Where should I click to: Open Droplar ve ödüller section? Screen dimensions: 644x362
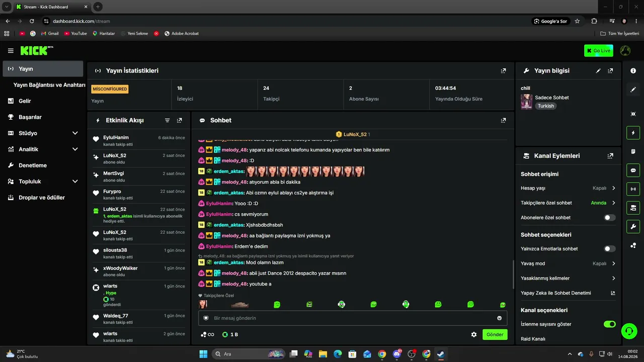pos(43,198)
